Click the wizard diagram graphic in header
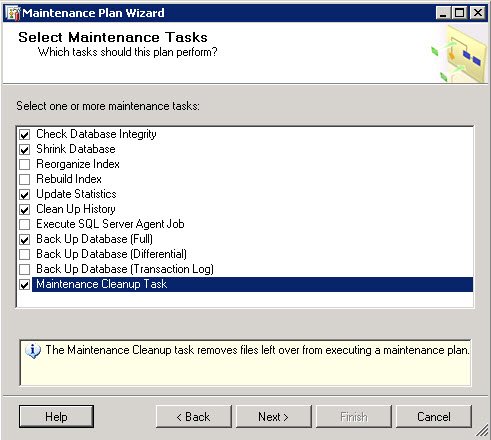Viewport: 491px width, 440px height. pyautogui.click(x=459, y=54)
